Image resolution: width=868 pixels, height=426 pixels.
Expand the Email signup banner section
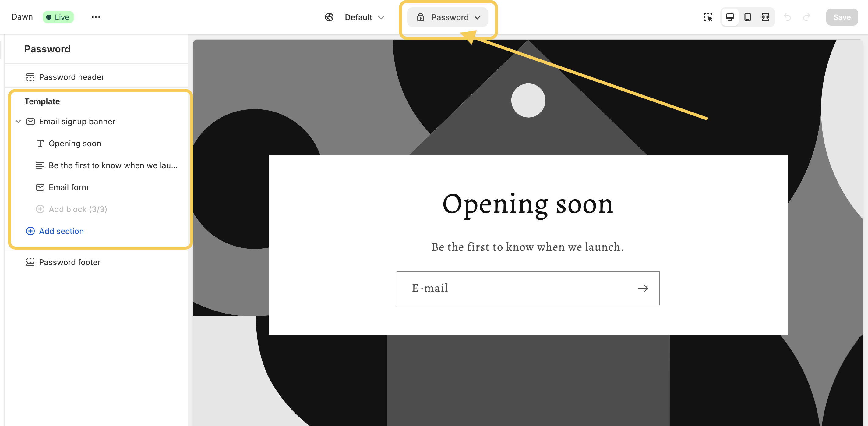pos(18,121)
